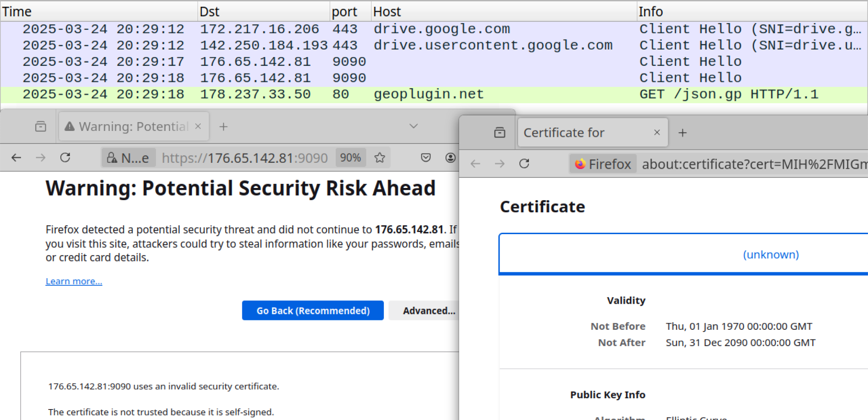Screen dimensions: 868x420
Task: Click the invalid security certificate message
Action: click(163, 386)
